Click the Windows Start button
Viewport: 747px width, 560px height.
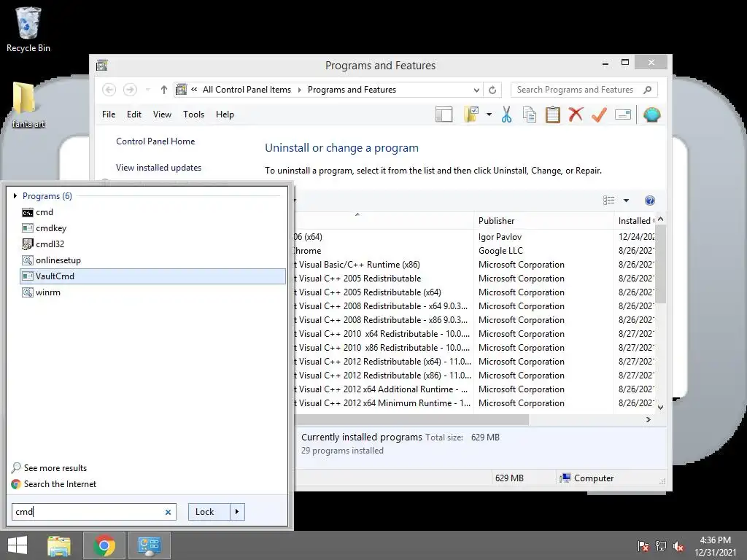[x=18, y=545]
